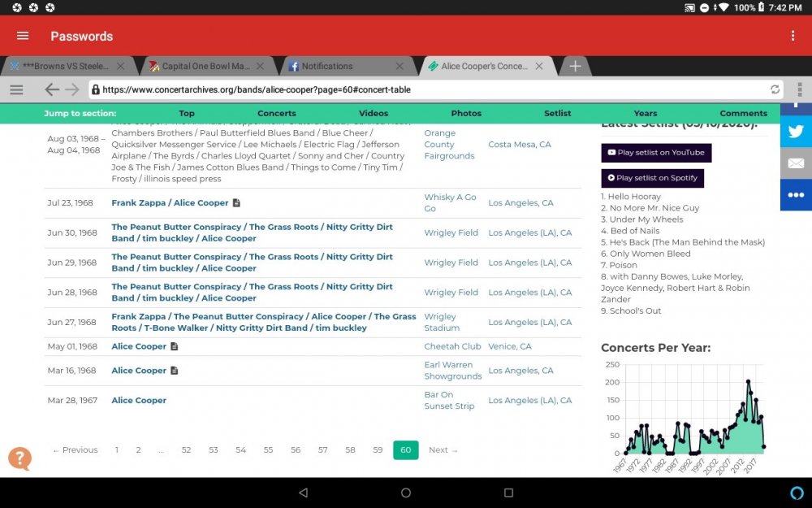812x508 pixels.
Task: Open the orange help question bubble
Action: [x=19, y=458]
